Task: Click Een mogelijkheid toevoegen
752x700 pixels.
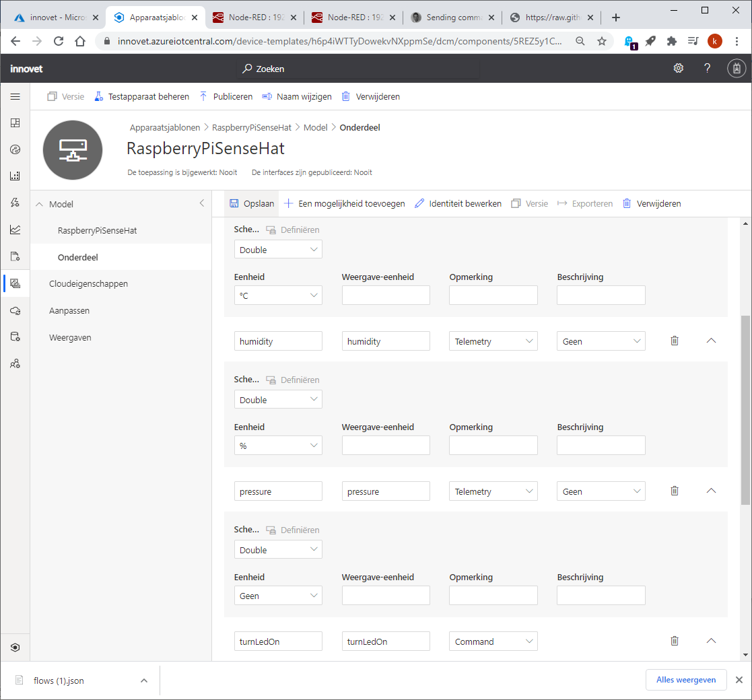Action: 344,203
